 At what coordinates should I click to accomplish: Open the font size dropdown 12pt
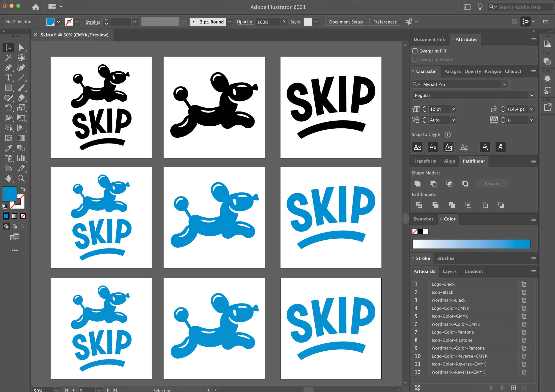(454, 109)
